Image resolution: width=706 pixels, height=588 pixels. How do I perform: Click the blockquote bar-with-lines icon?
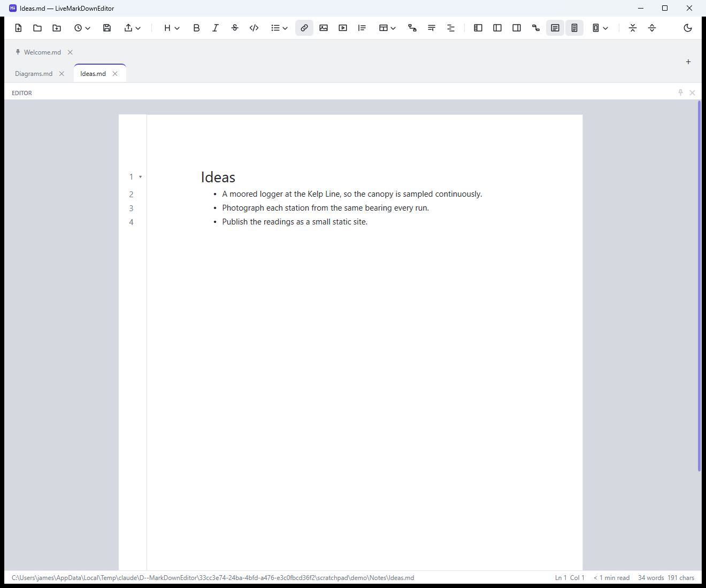tap(362, 28)
